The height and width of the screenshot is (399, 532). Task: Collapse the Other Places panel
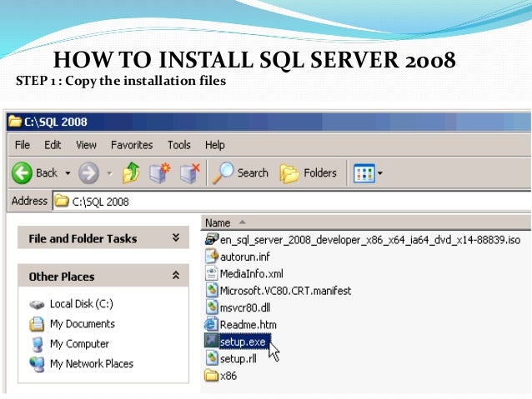click(x=176, y=275)
